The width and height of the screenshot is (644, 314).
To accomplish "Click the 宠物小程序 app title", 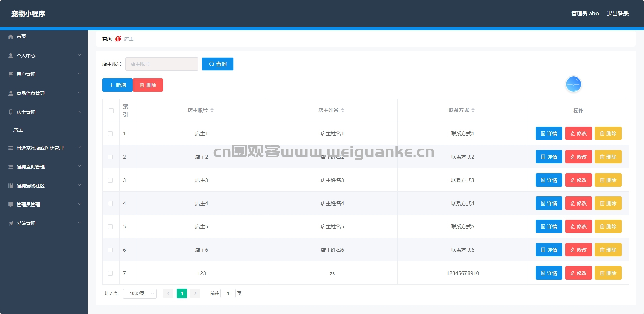I will pos(28,14).
